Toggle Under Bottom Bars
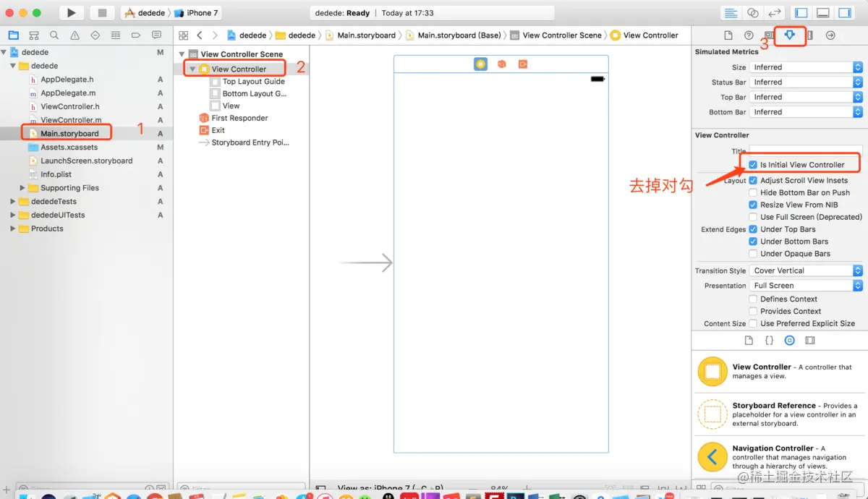Screen dimensions: 868x499 tap(754, 242)
